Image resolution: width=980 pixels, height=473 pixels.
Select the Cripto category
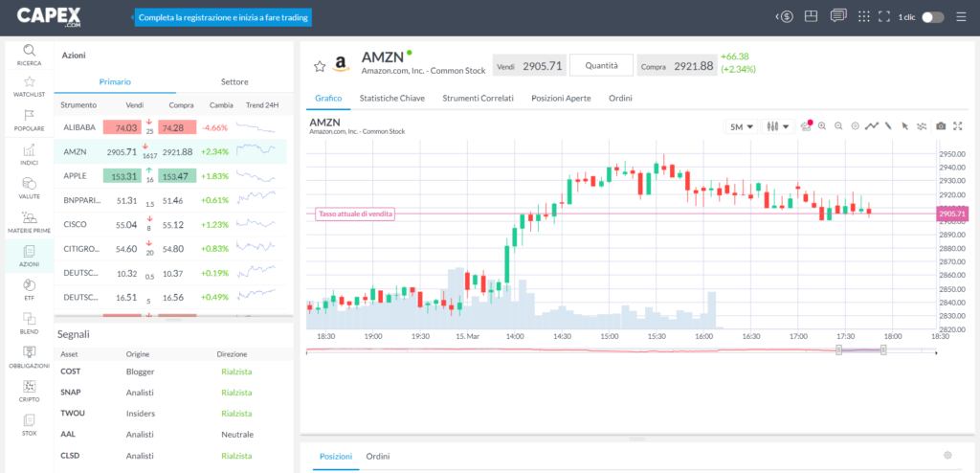click(x=30, y=391)
